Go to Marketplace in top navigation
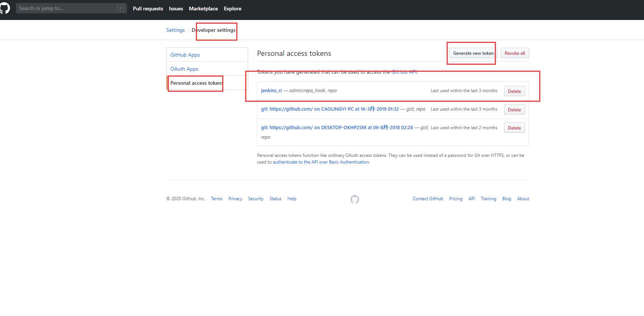This screenshot has width=644, height=316. [x=203, y=9]
